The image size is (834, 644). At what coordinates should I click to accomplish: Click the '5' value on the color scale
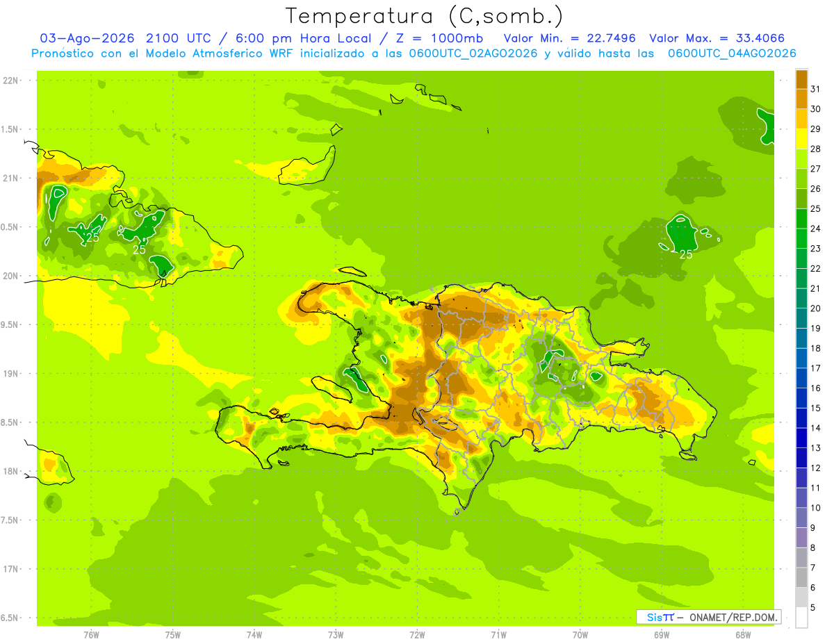coord(813,608)
